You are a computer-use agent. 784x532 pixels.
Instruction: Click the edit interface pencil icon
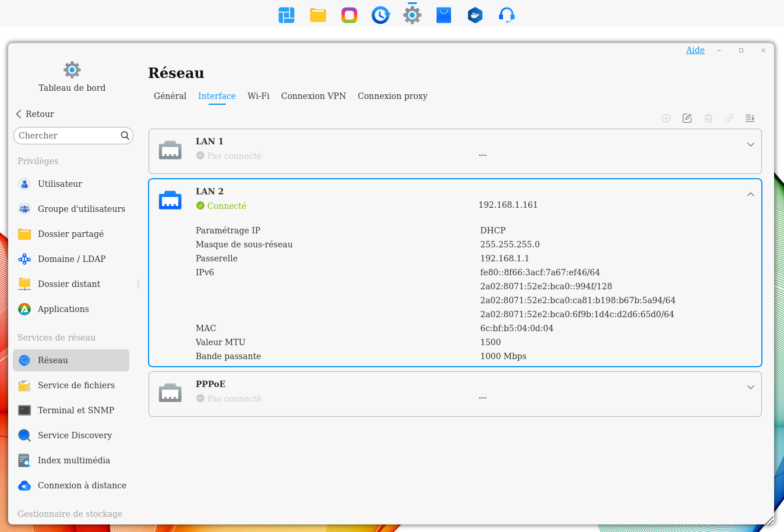(687, 118)
